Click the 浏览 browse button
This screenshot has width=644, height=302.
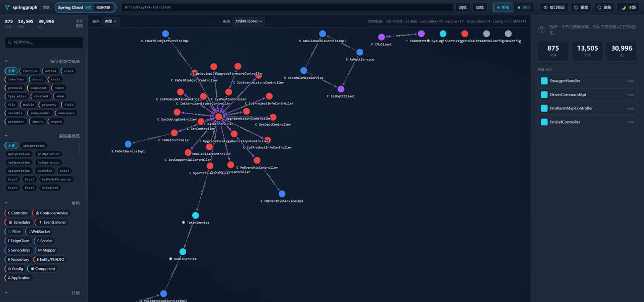coord(463,8)
